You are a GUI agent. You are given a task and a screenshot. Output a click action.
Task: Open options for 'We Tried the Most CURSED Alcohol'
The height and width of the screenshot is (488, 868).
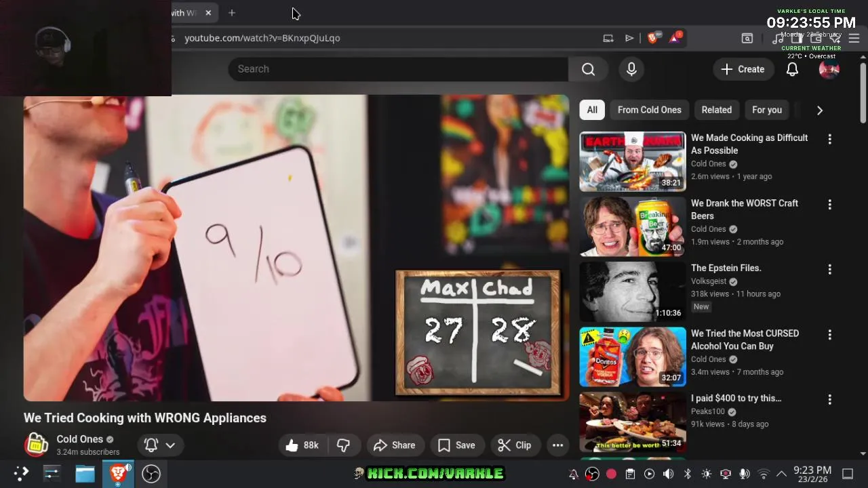point(829,334)
